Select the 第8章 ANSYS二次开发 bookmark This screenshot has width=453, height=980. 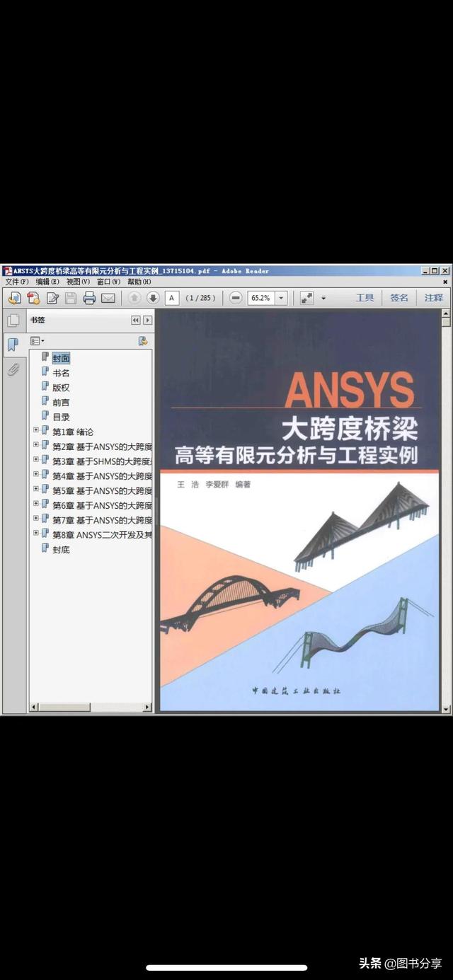click(x=102, y=535)
